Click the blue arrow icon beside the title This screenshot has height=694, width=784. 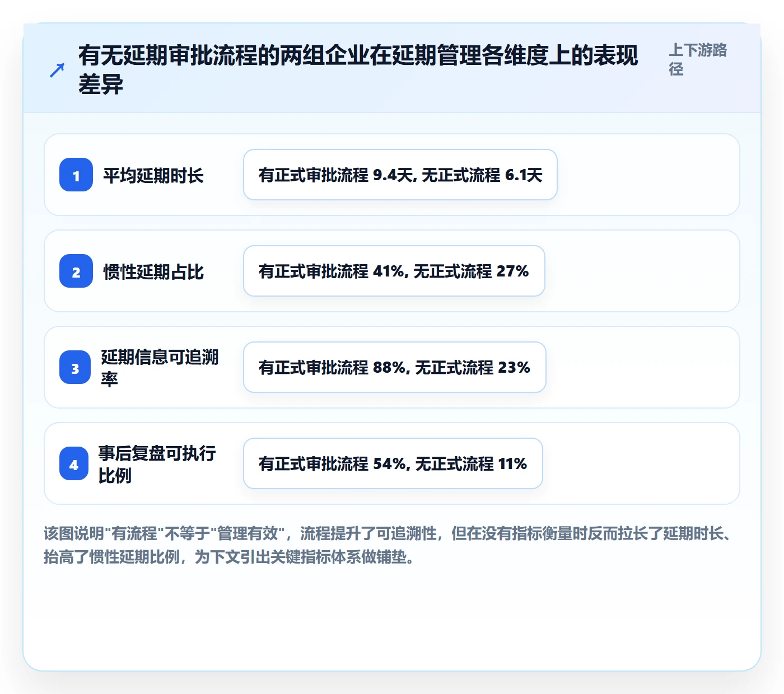coord(57,71)
